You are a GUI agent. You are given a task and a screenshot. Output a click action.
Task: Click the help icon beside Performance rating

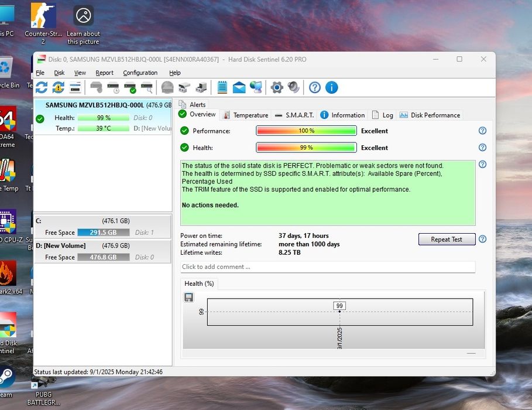(482, 131)
